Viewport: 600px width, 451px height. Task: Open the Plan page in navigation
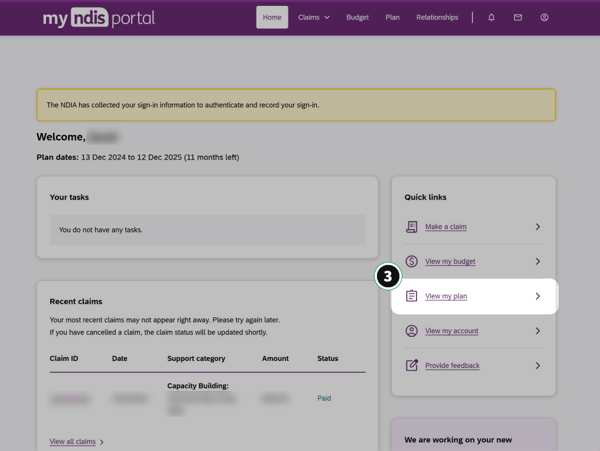pyautogui.click(x=392, y=17)
